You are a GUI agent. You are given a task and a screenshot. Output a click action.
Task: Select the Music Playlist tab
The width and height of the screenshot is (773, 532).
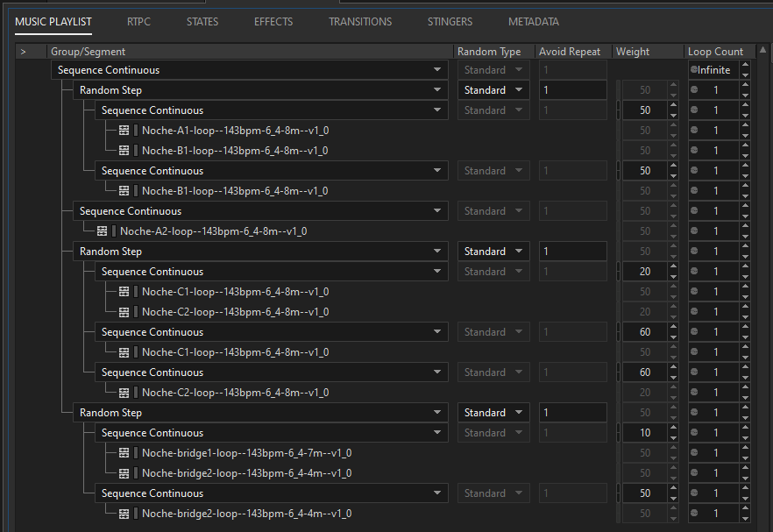point(53,22)
